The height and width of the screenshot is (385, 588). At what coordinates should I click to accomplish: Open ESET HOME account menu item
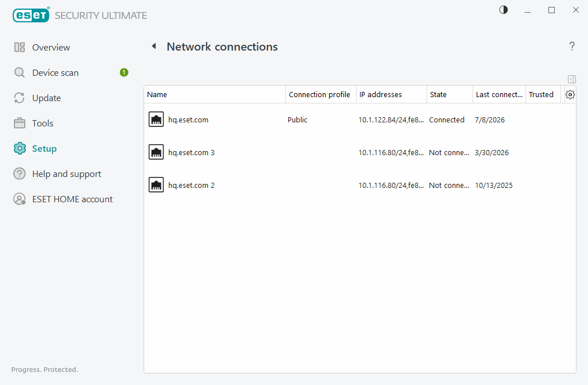click(x=72, y=199)
